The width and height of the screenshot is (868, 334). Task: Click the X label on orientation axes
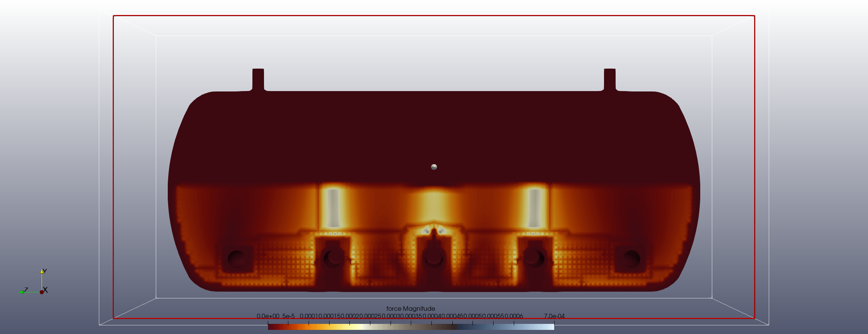[45, 290]
